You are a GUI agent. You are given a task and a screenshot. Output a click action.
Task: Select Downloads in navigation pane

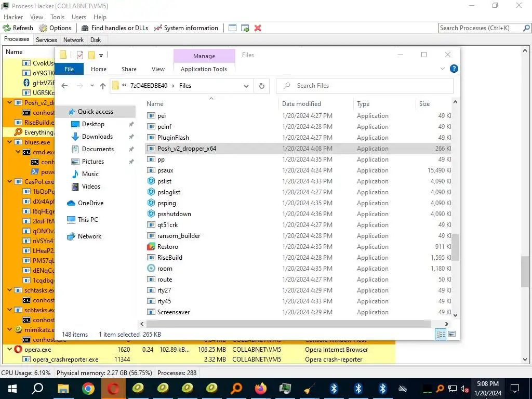click(97, 137)
